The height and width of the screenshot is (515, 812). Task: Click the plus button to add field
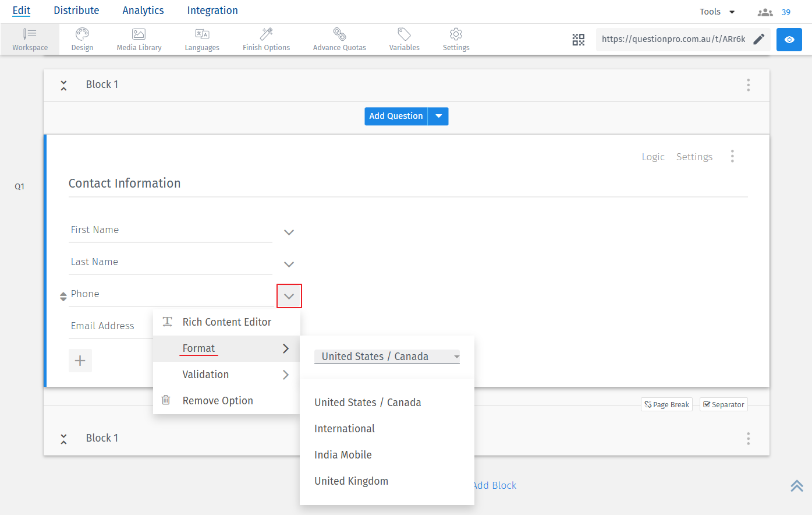[x=80, y=361]
